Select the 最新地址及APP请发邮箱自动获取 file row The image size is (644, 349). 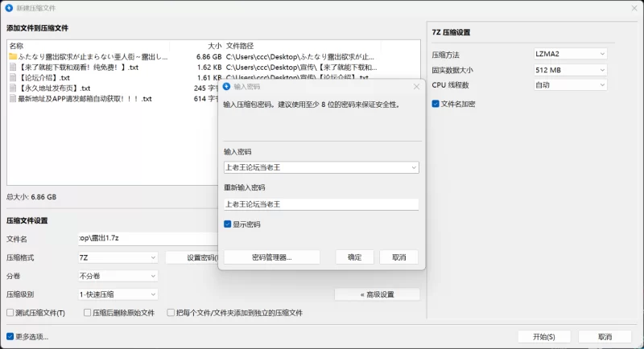tap(114, 99)
